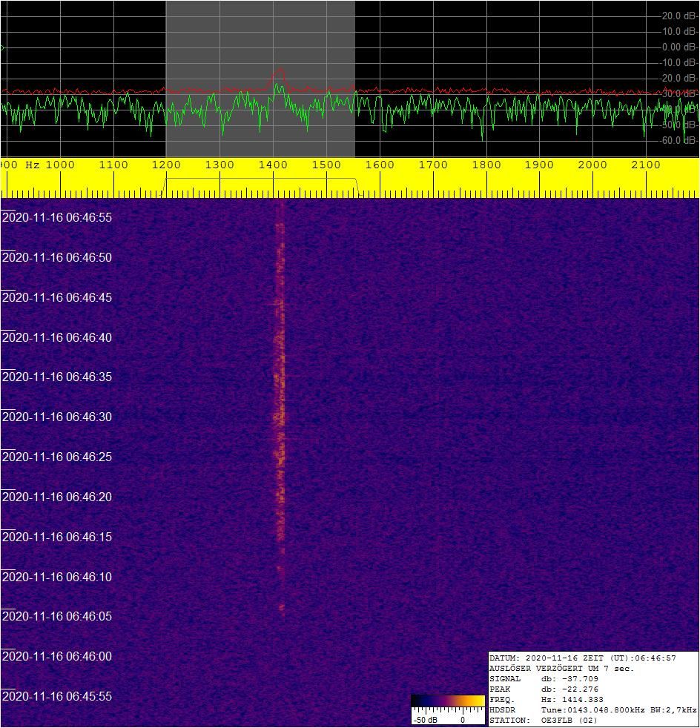Select the 06:46:45 waterfall timestamp
This screenshot has width=700, height=728.
point(57,297)
